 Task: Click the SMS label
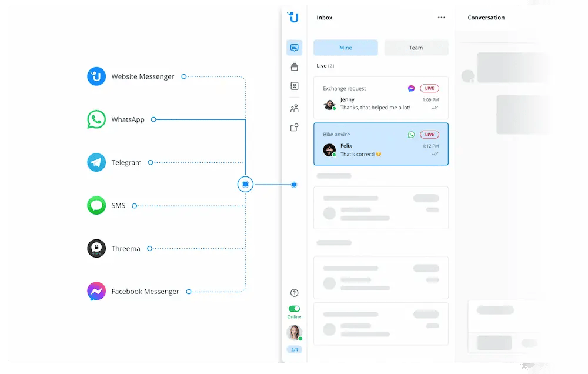tap(119, 206)
